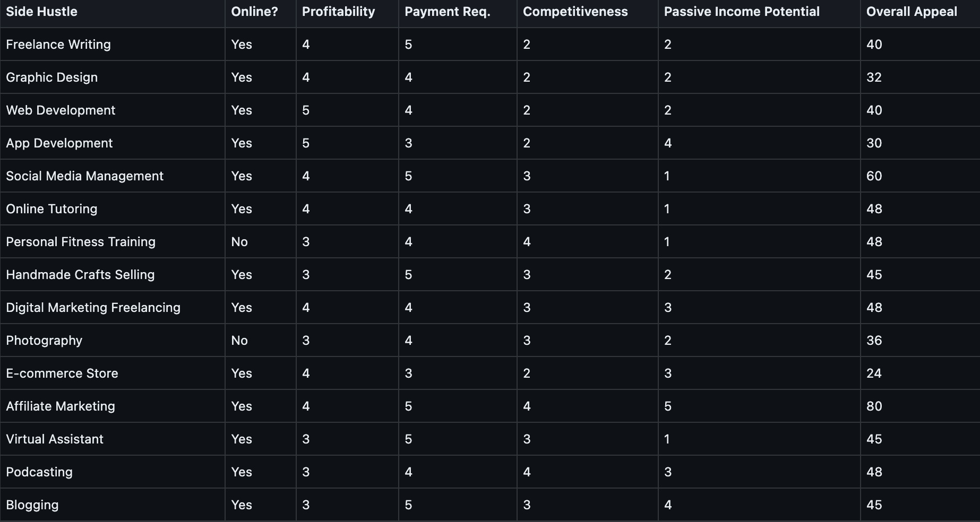Click the Handmade Crafts Selling cell
Viewport: 980px width, 522px height.
click(x=80, y=275)
